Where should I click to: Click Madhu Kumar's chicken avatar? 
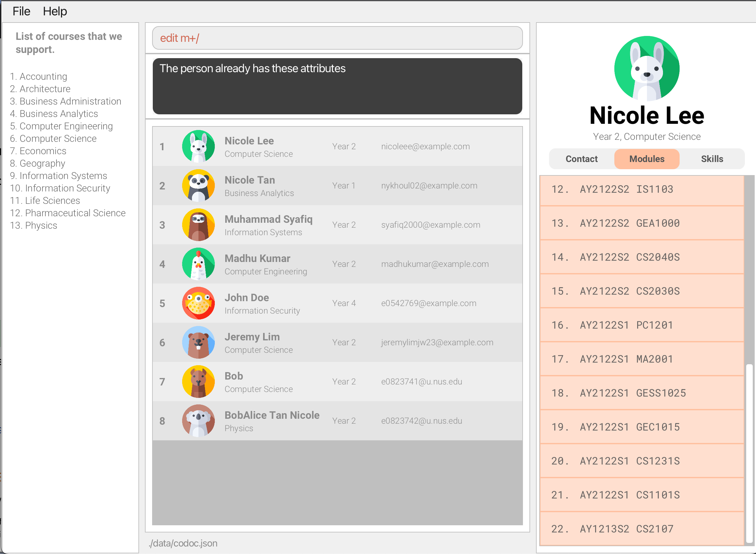click(198, 264)
